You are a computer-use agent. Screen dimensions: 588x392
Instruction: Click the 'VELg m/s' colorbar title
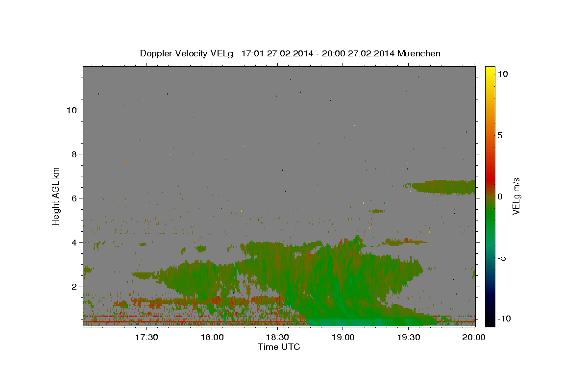click(x=516, y=196)
